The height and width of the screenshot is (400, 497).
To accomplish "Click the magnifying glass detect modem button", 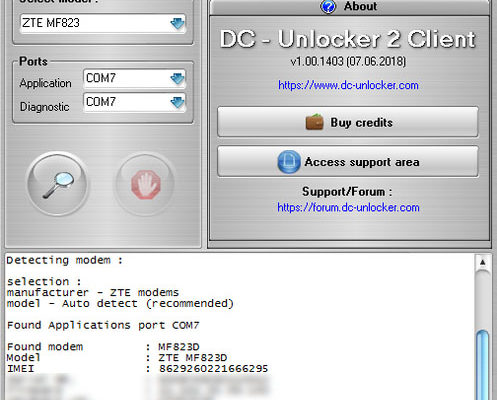I will [x=58, y=184].
